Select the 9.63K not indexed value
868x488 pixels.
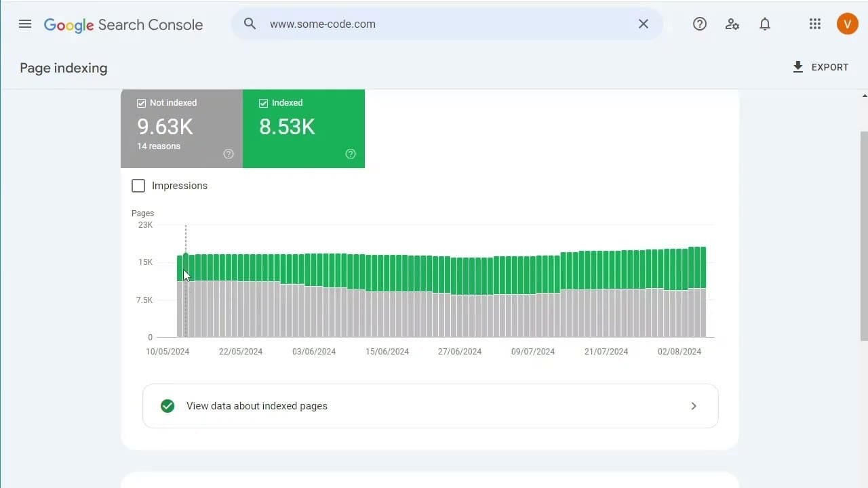(x=165, y=127)
